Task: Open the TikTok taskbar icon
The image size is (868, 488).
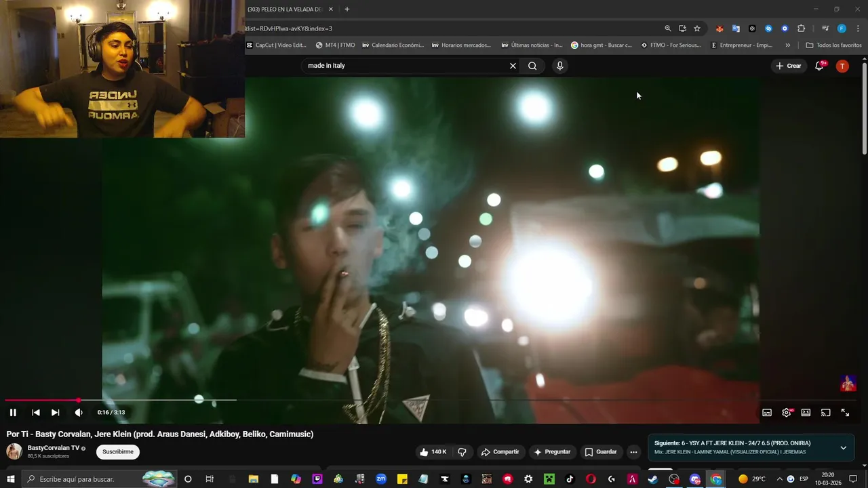Action: (x=570, y=479)
